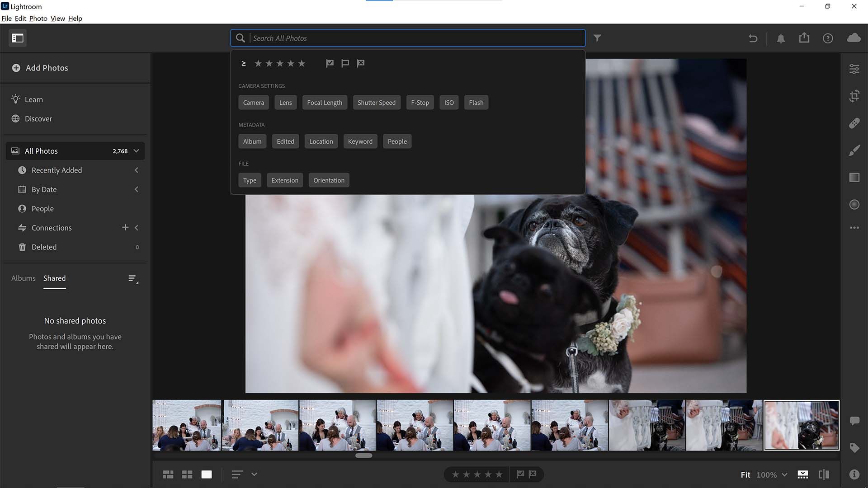Select the Masking brush tool
The height and width of the screenshot is (488, 868).
click(x=854, y=150)
